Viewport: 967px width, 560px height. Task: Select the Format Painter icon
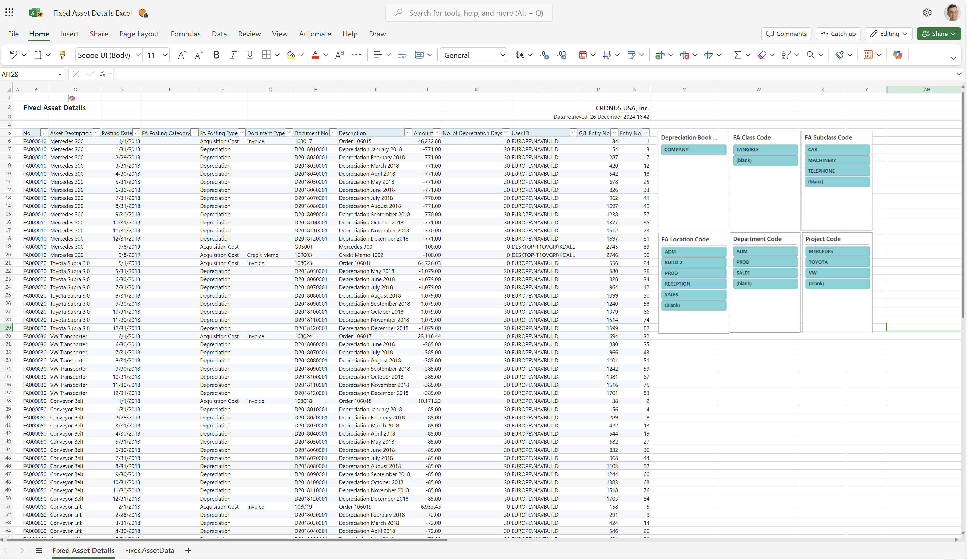[x=62, y=54]
